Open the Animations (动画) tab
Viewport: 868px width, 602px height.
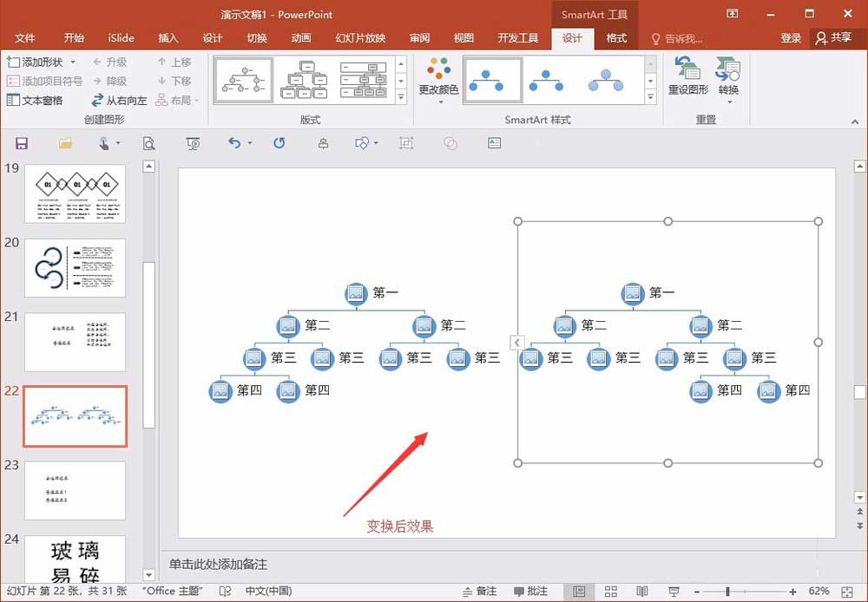(300, 38)
